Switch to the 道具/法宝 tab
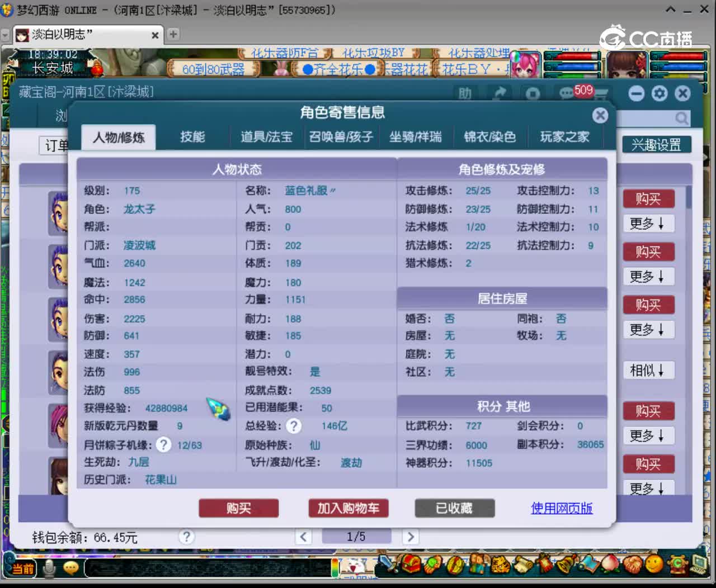This screenshot has width=716, height=588. pos(266,137)
